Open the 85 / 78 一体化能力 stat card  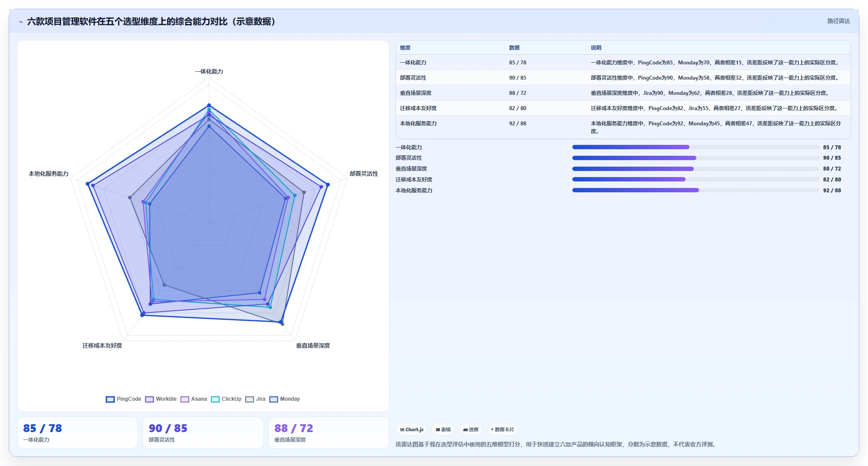[78, 432]
